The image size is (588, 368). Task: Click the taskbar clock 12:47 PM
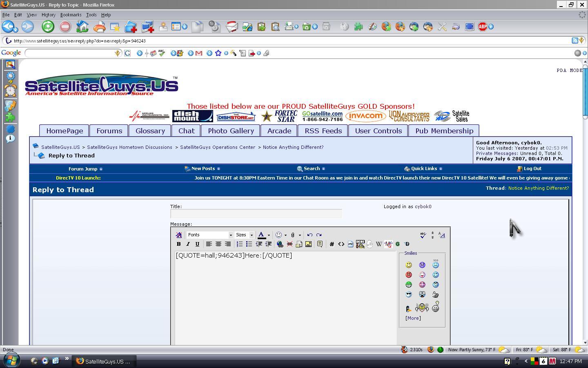pyautogui.click(x=570, y=361)
